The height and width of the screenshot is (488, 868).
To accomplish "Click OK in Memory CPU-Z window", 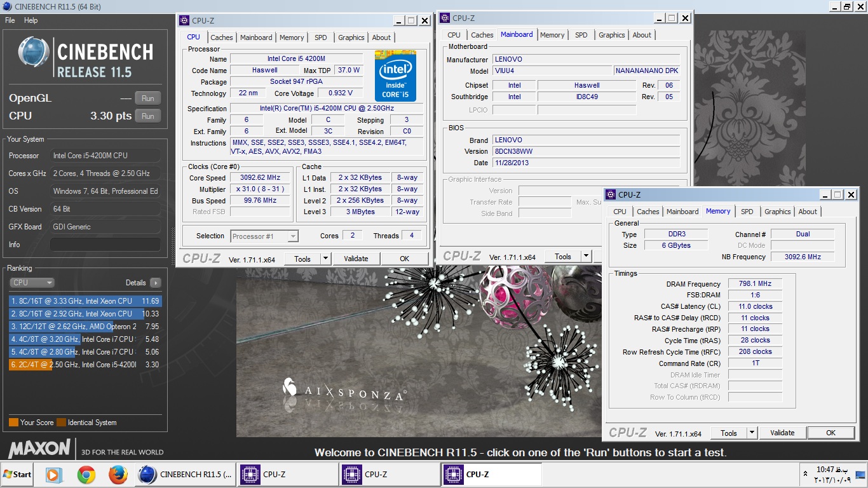I will pos(831,433).
